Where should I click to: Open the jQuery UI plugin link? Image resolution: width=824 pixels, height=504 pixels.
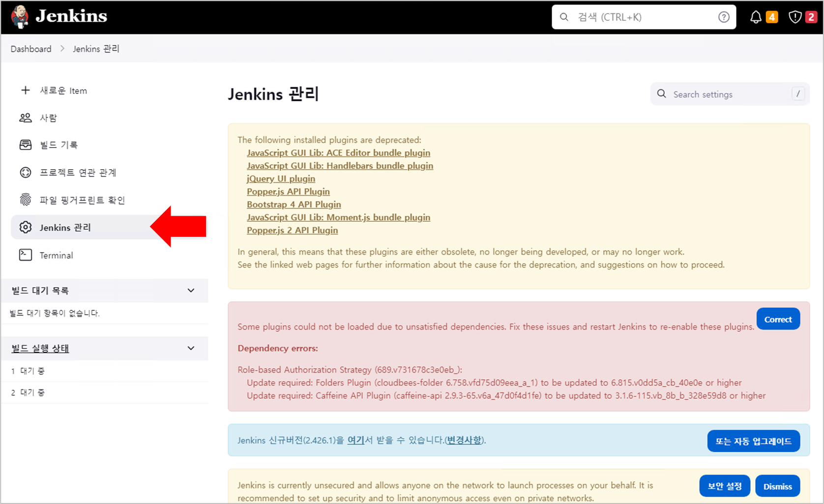point(281,178)
